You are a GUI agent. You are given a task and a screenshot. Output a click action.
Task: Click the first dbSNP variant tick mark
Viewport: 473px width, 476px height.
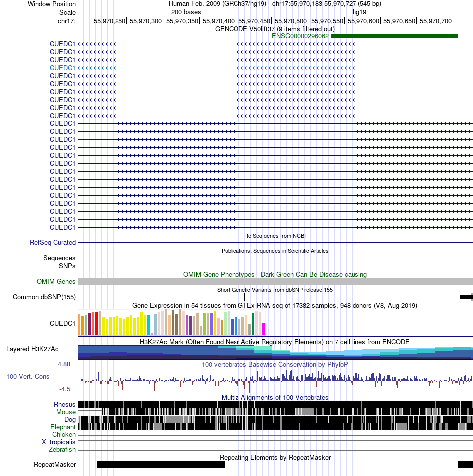point(236,297)
